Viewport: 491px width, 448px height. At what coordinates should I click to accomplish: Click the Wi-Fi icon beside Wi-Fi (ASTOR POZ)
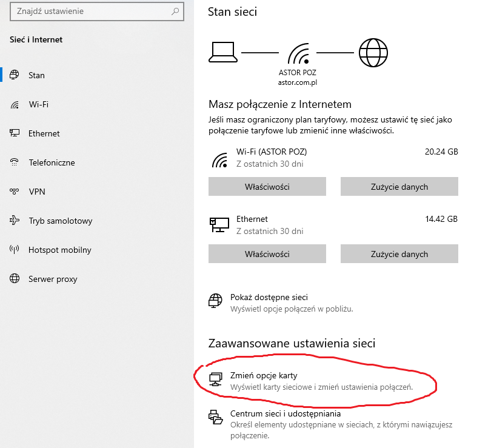(x=219, y=159)
